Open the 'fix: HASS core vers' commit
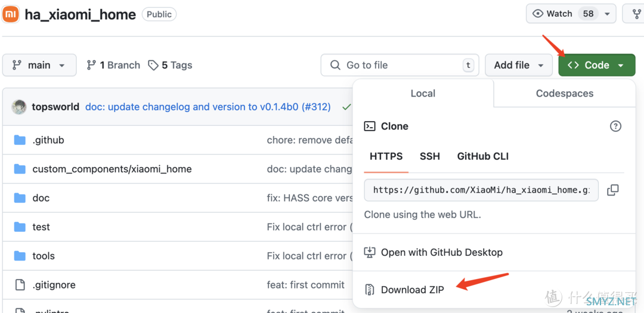Viewport: 644px width, 313px height. click(309, 198)
